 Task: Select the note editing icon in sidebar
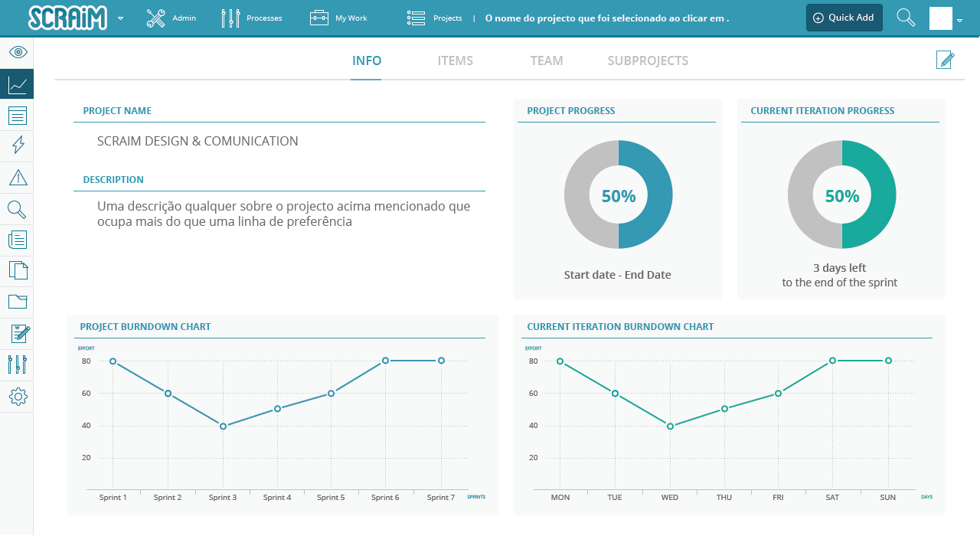point(17,333)
